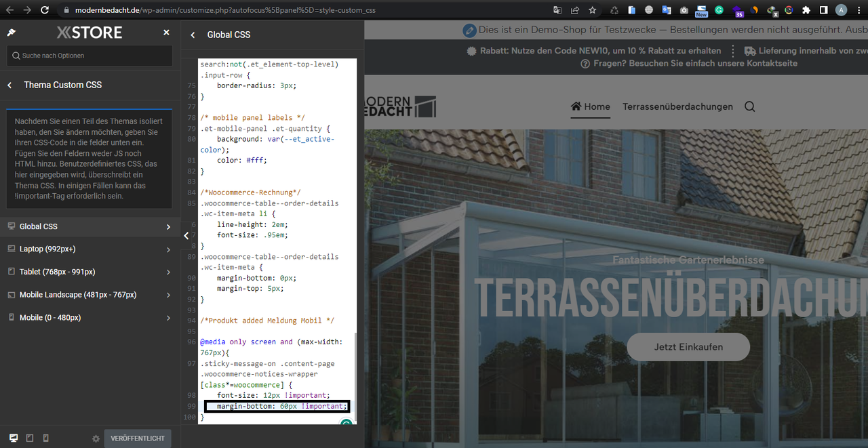
Task: Go back from Global CSS panel
Action: tap(193, 35)
